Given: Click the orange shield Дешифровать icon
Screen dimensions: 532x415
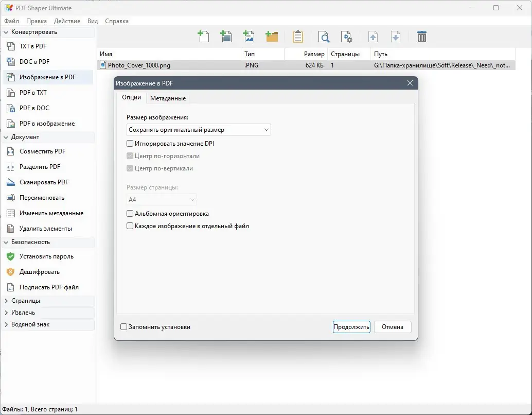Looking at the screenshot, I should click(x=11, y=272).
